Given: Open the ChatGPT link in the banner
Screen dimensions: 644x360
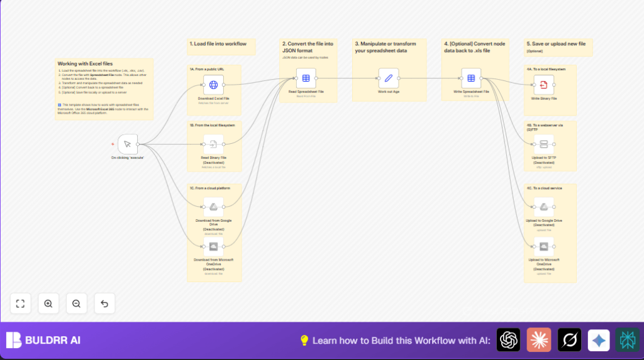Looking at the screenshot, I should coord(508,340).
